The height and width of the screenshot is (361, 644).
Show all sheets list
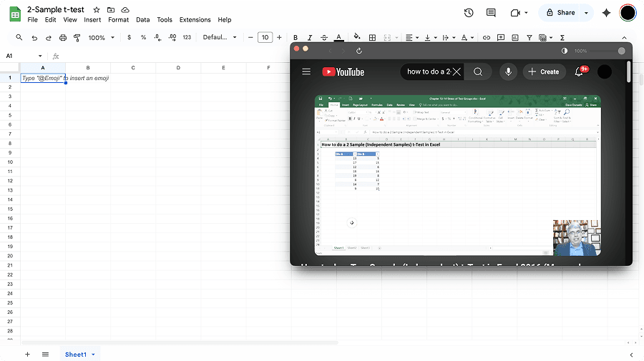point(45,355)
